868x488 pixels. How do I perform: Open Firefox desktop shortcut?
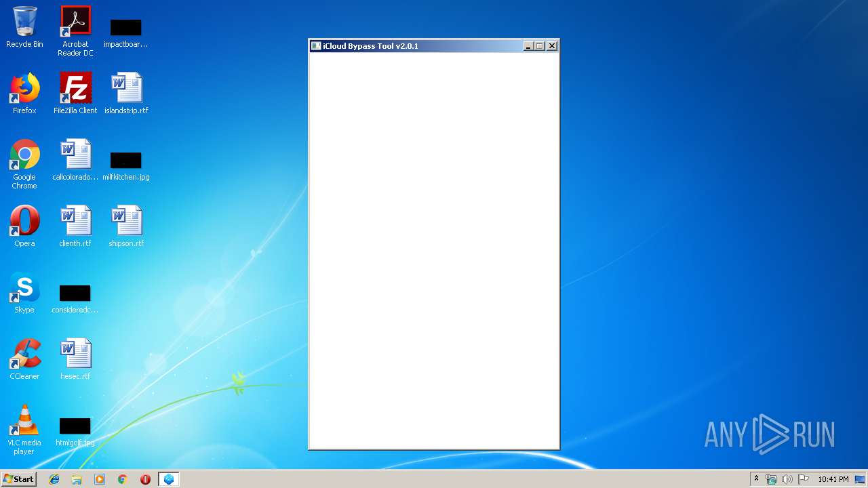coord(24,94)
